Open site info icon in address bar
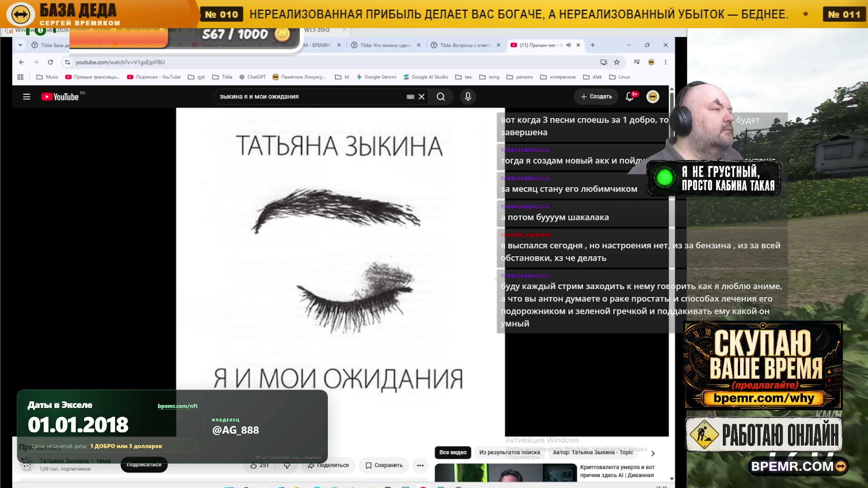Image resolution: width=868 pixels, height=488 pixels. click(x=67, y=62)
